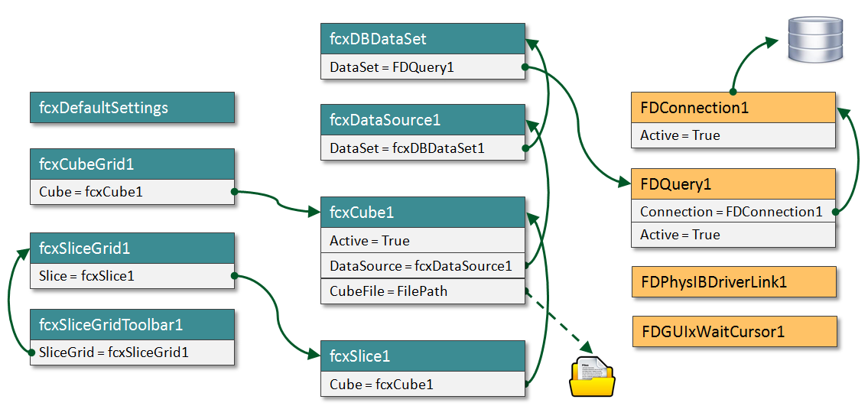Select the fcxSliceGrid1 header

point(132,248)
